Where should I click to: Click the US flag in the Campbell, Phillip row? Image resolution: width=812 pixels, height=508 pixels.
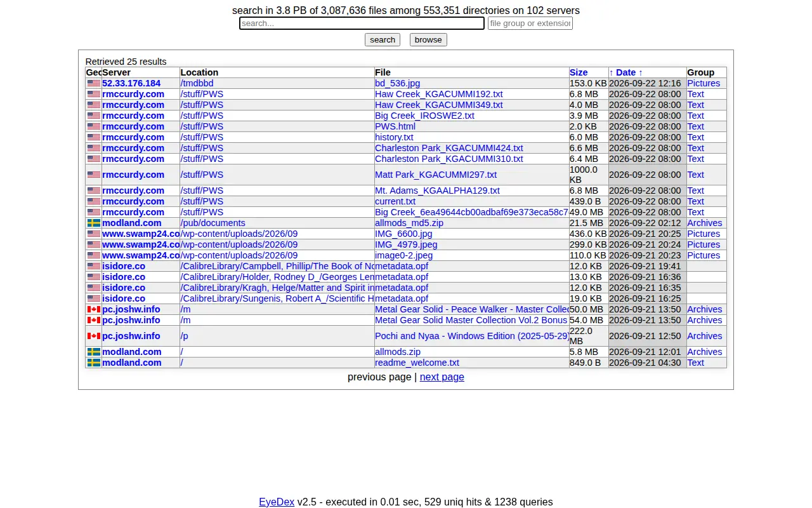click(94, 266)
